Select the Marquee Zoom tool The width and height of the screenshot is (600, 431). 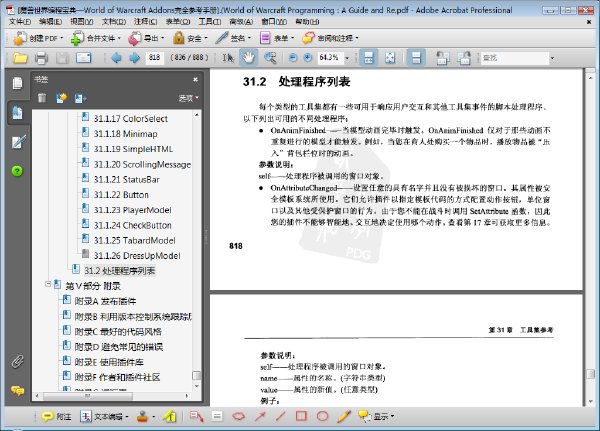(x=270, y=58)
